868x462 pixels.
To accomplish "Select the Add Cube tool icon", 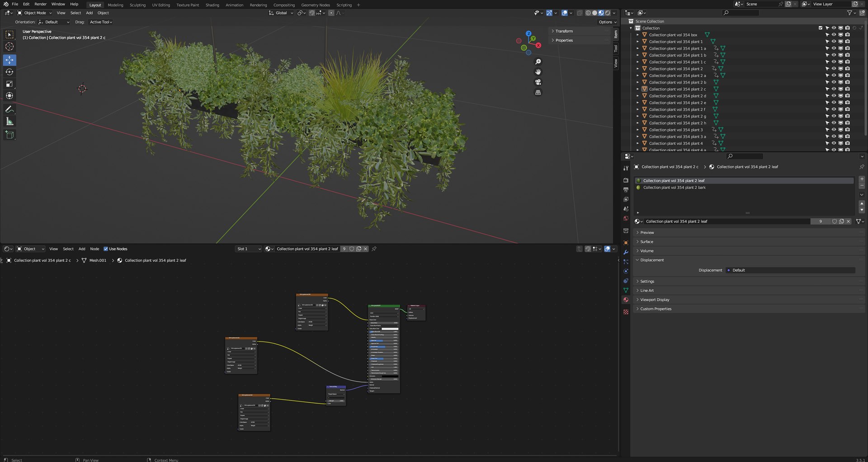I will pos(9,135).
